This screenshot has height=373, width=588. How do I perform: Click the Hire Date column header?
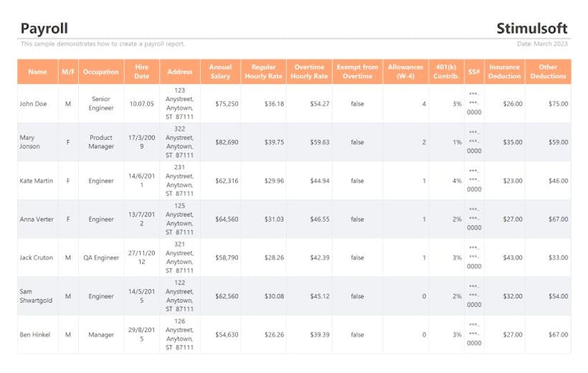click(141, 72)
